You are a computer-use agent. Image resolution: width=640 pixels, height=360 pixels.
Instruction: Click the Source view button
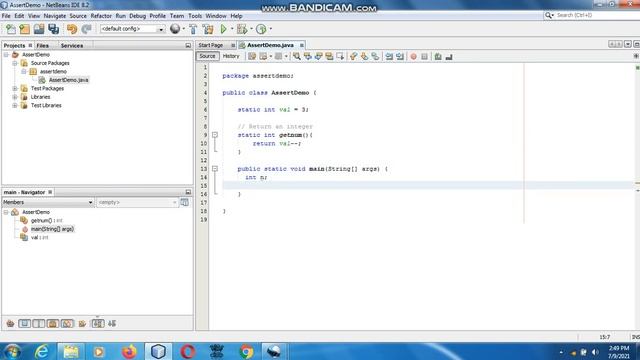pyautogui.click(x=207, y=56)
